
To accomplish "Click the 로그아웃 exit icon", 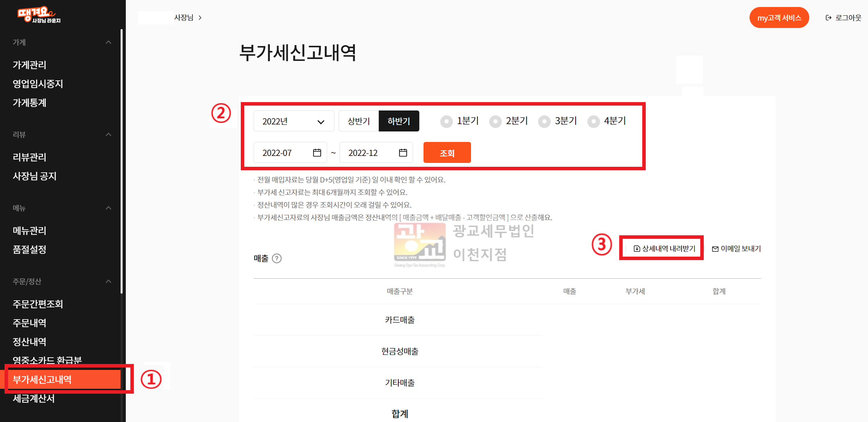I will (x=829, y=18).
